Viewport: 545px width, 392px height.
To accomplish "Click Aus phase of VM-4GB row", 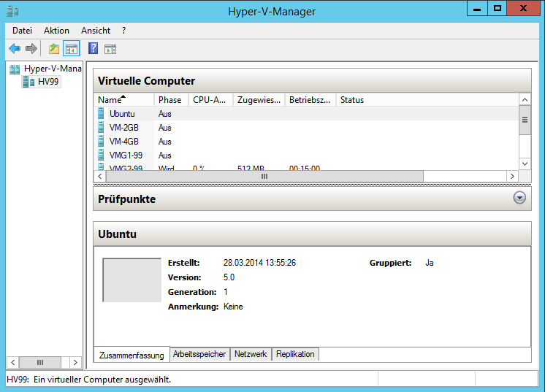I will tap(165, 142).
